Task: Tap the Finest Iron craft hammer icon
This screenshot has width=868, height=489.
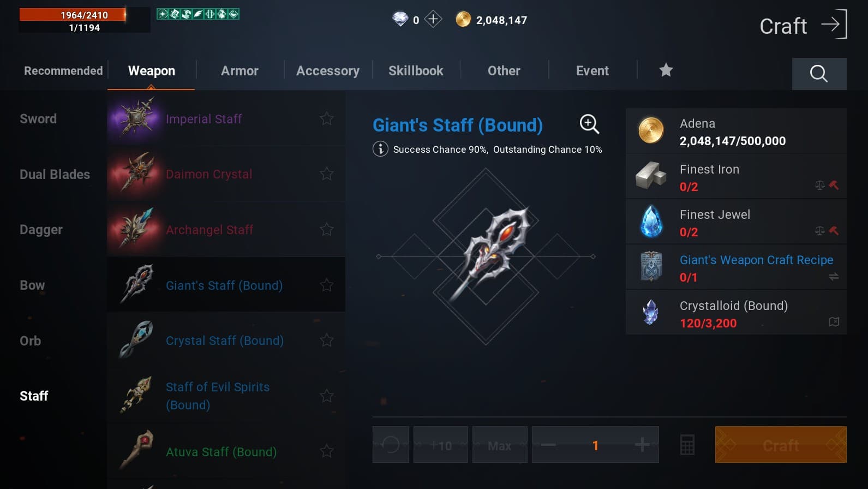Action: (x=834, y=185)
